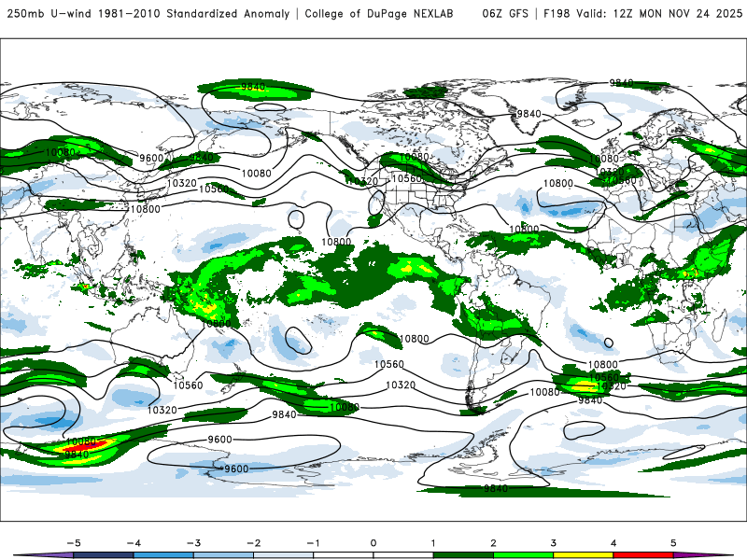
Task: Click the '-2' colorbar tick label
Action: [253, 543]
